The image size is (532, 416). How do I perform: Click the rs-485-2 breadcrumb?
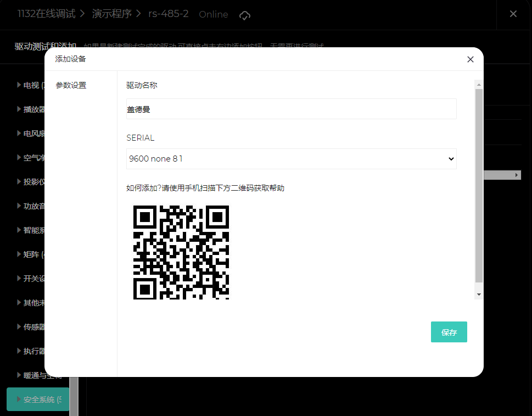pos(169,14)
